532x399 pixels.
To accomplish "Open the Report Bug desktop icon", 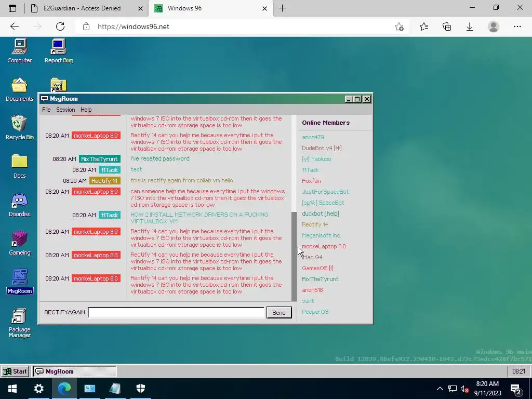I will point(58,51).
